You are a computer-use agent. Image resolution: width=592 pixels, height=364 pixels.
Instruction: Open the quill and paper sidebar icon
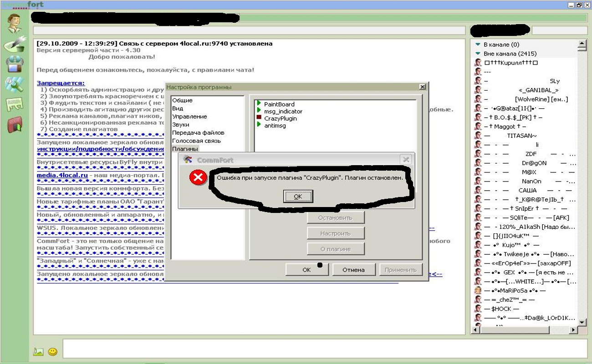pyautogui.click(x=15, y=45)
